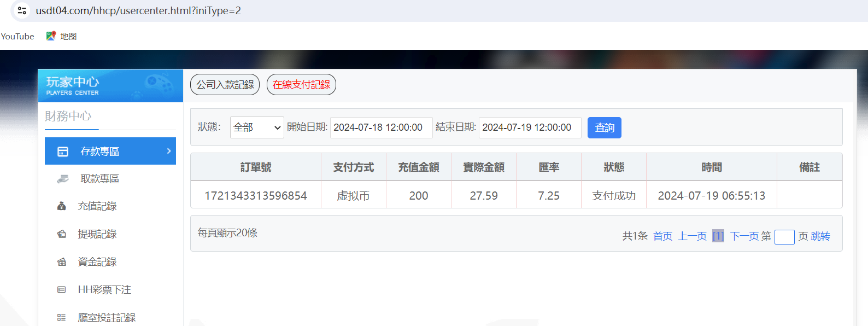Viewport: 868px width, 326px height.
Task: Click the 訂單號 column header
Action: pyautogui.click(x=256, y=167)
